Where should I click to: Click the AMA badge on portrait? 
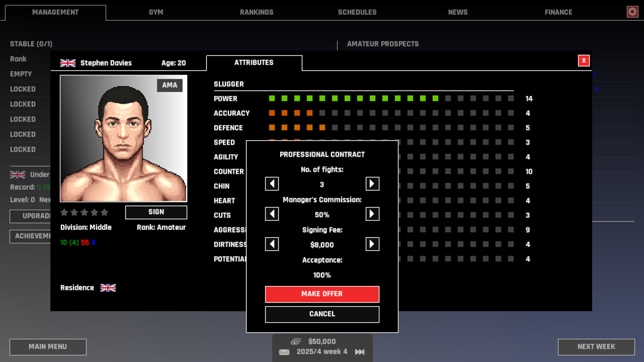170,85
